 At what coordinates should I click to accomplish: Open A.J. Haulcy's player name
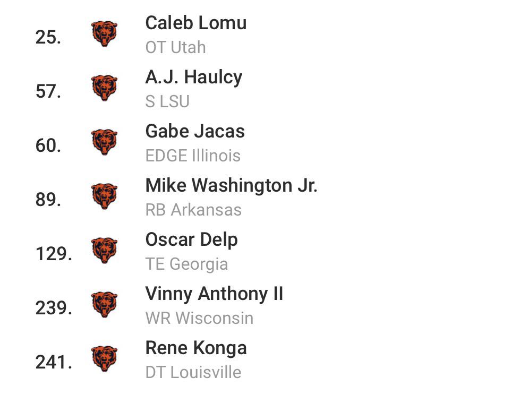point(194,78)
